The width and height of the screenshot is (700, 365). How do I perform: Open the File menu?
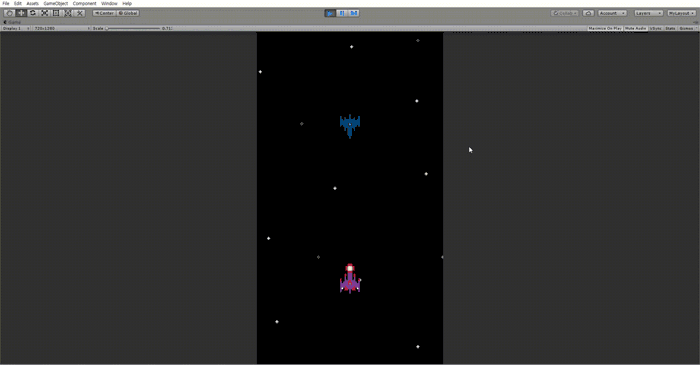click(6, 3)
